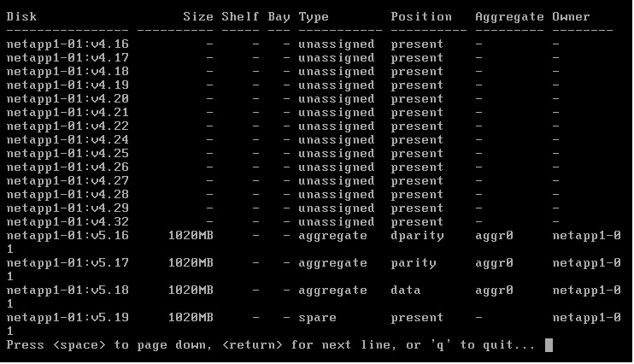The image size is (634, 364).
Task: Click the Type column header
Action: [314, 17]
